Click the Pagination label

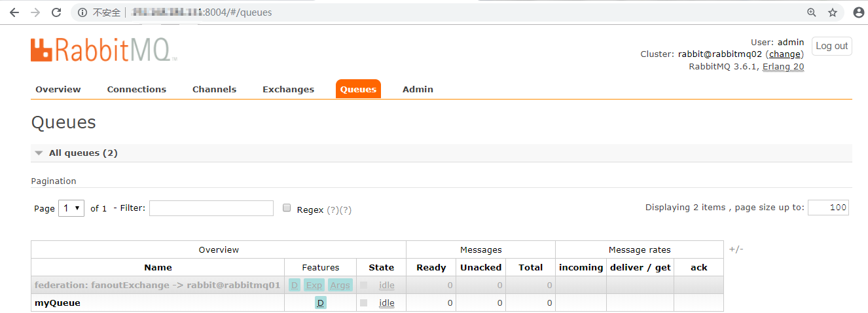(x=54, y=181)
